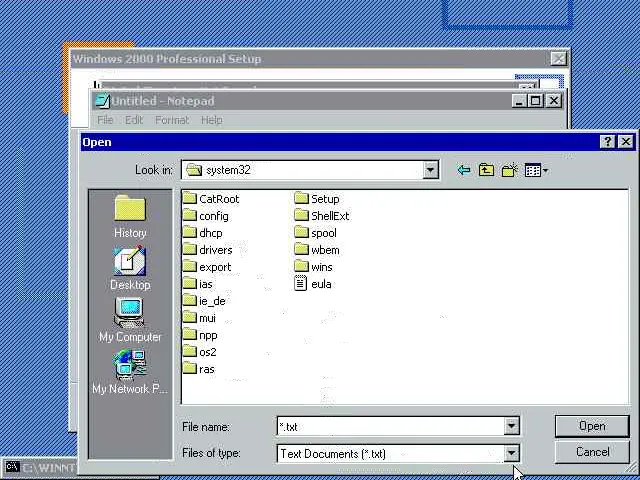Select the eula text file icon
The width and height of the screenshot is (640, 480).
301,283
